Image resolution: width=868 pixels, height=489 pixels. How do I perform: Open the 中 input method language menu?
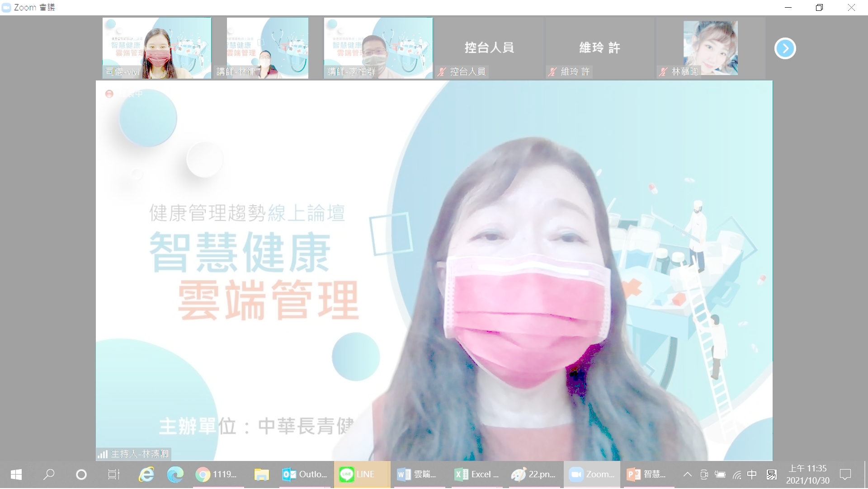pyautogui.click(x=752, y=475)
